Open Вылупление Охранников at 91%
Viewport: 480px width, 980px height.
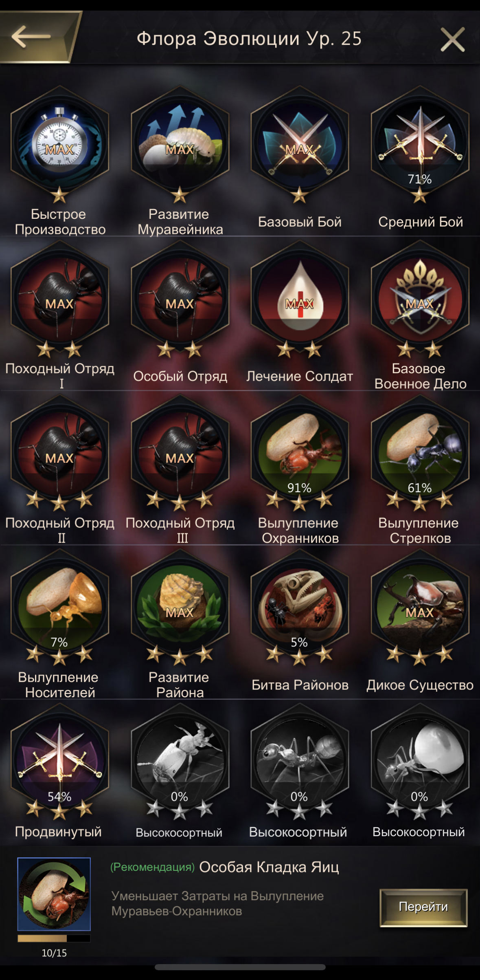pos(300,450)
